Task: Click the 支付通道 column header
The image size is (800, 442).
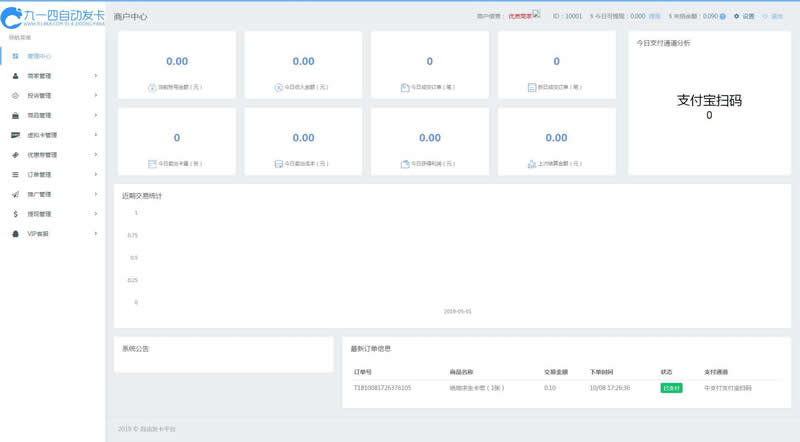Action: pyautogui.click(x=716, y=372)
